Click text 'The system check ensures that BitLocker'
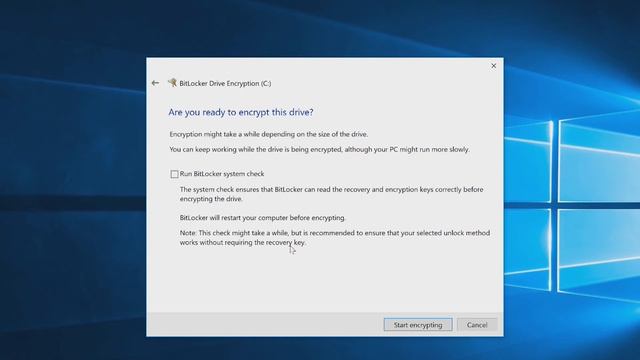This screenshot has width=640, height=360. point(240,189)
